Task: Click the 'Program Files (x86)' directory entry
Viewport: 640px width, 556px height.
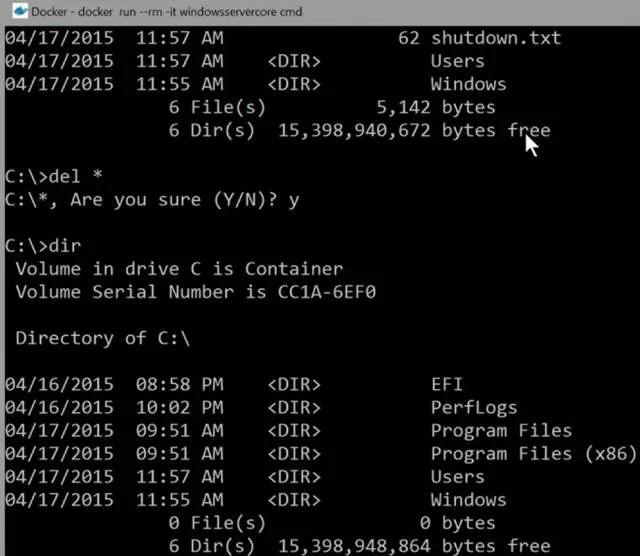Action: (533, 454)
